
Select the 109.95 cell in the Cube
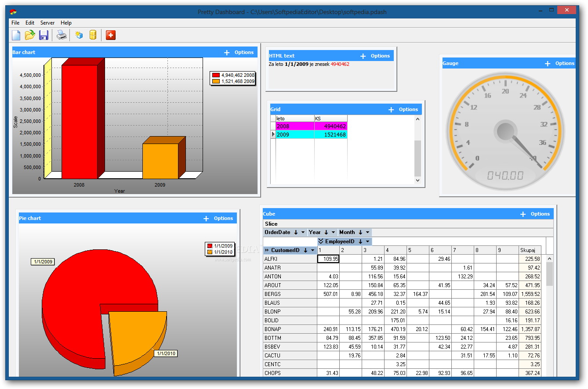click(x=328, y=259)
